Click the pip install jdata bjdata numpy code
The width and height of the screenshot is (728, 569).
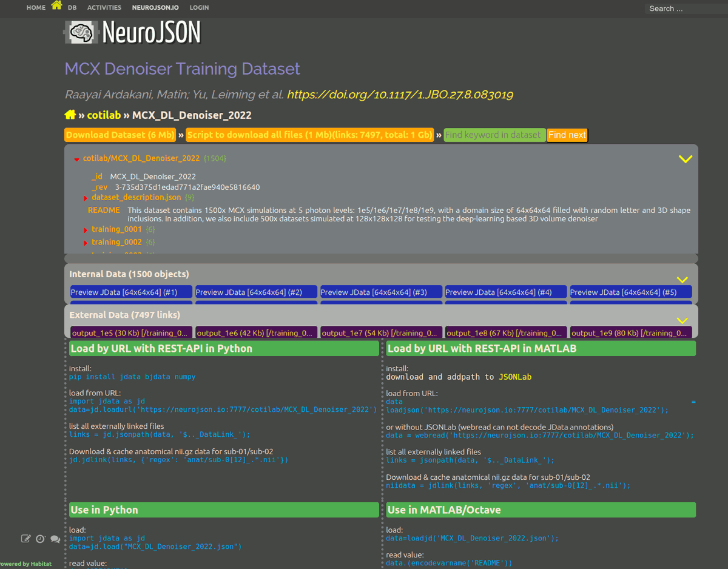click(x=132, y=377)
